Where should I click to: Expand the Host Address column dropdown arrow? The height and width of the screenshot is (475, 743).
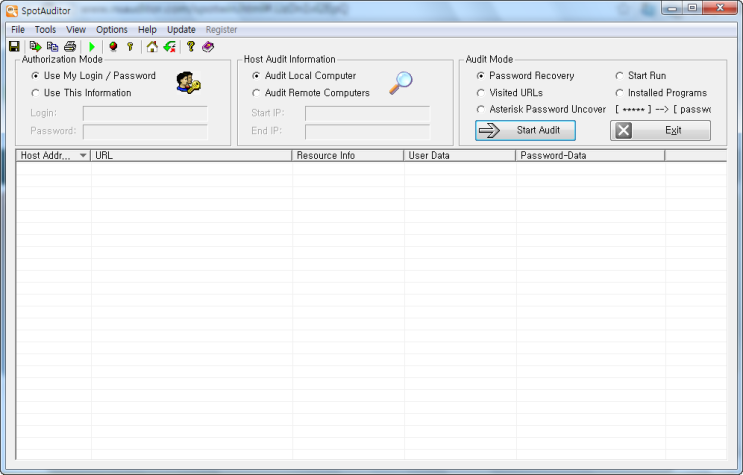coord(83,155)
